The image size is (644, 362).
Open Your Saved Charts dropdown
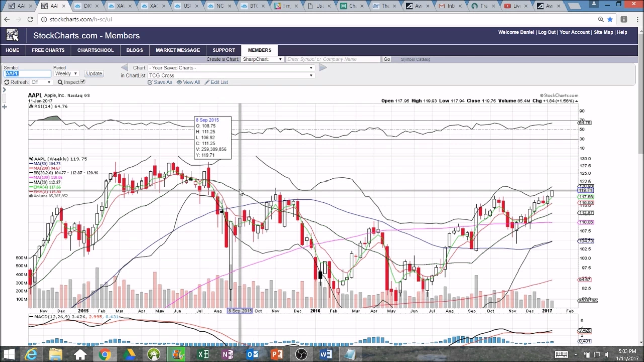tap(231, 68)
